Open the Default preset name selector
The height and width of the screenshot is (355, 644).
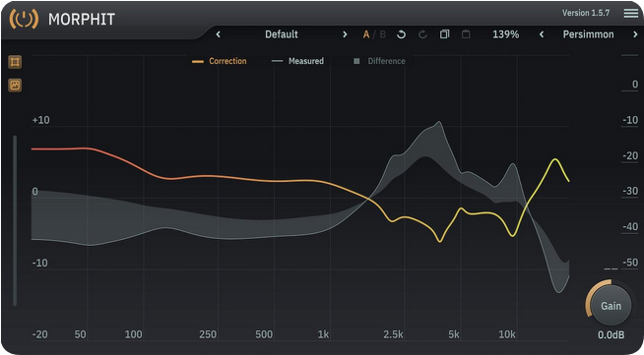pyautogui.click(x=282, y=34)
